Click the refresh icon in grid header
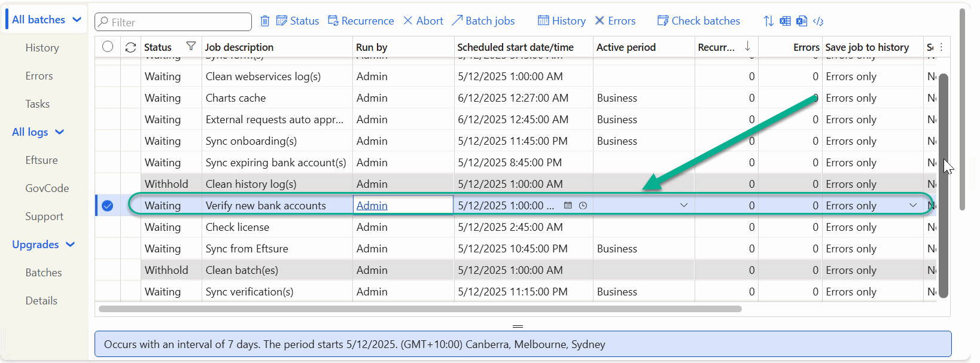This screenshot has width=980, height=363. 130,47
